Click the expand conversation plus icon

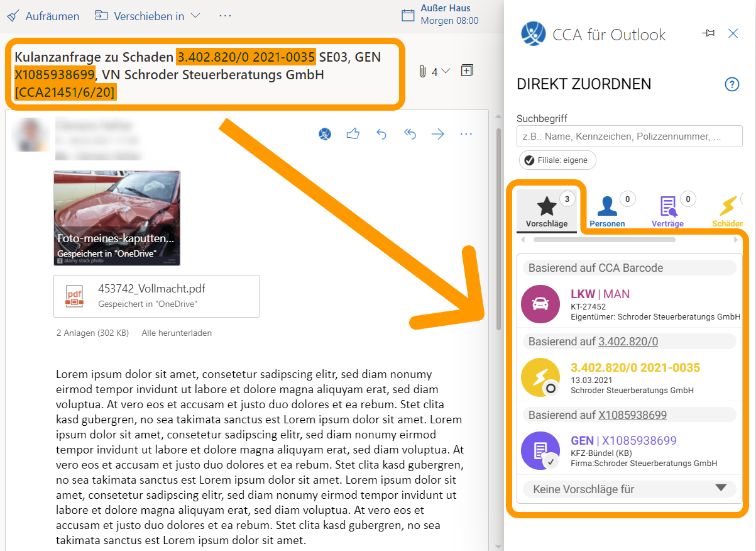[x=466, y=70]
